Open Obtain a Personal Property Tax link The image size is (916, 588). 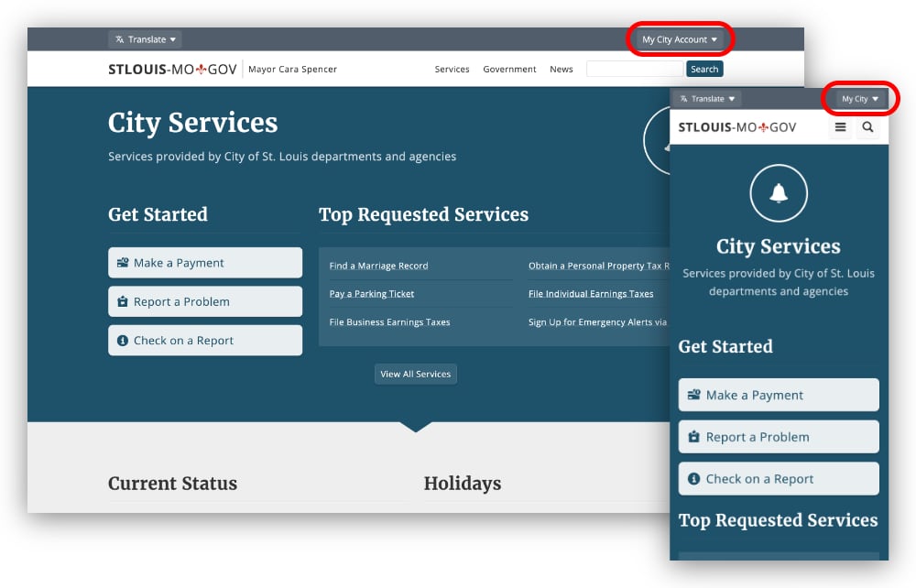point(598,266)
